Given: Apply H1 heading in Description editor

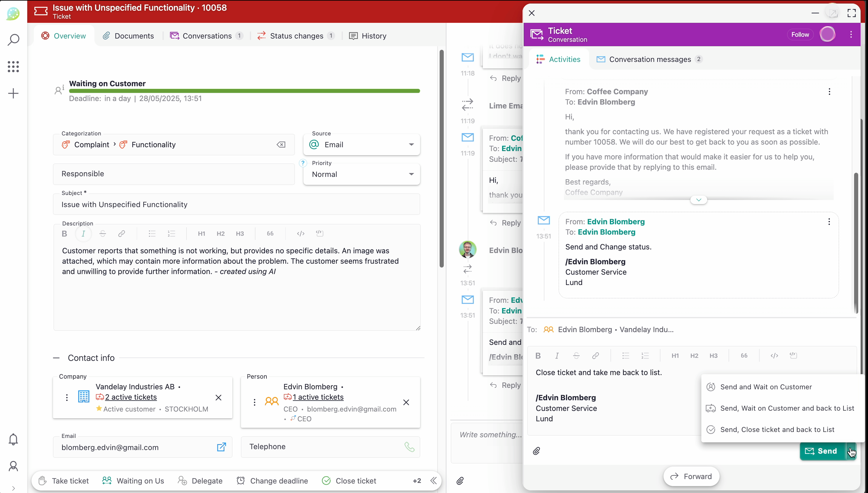Looking at the screenshot, I should 201,234.
